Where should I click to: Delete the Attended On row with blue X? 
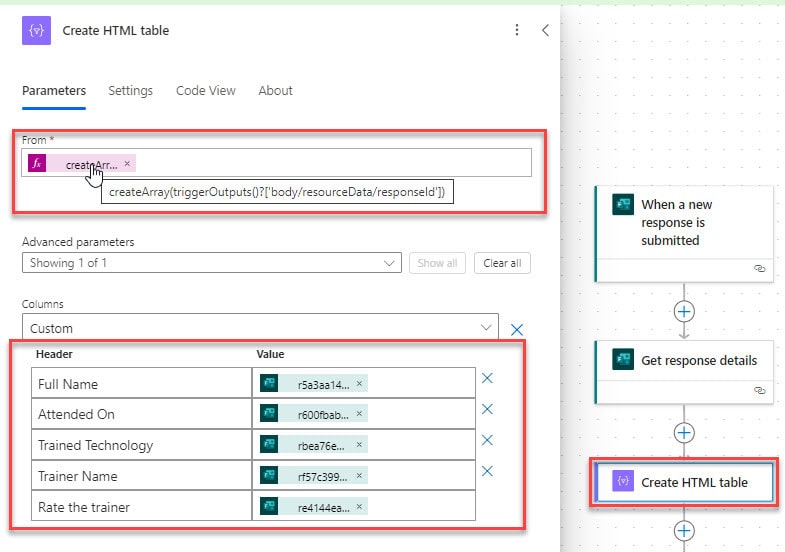click(487, 409)
